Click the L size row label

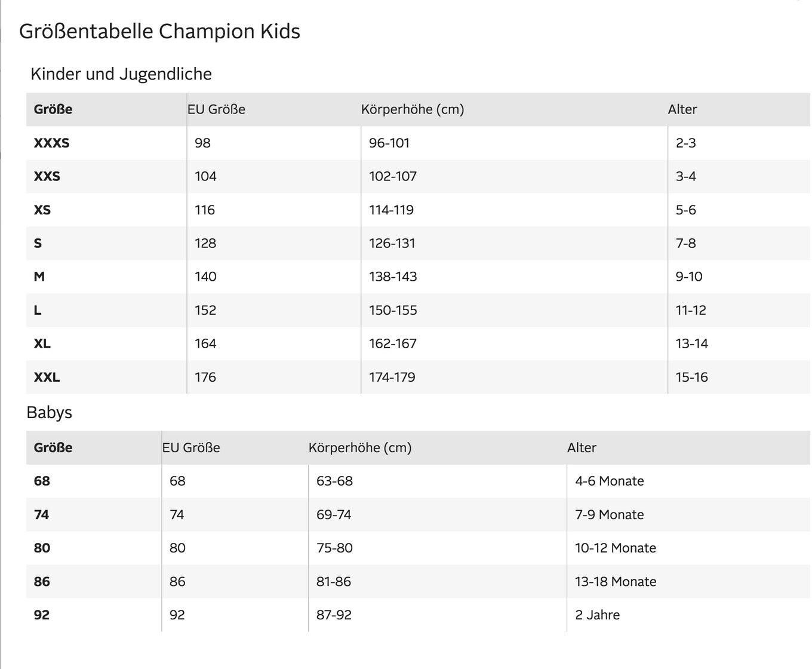(x=38, y=310)
